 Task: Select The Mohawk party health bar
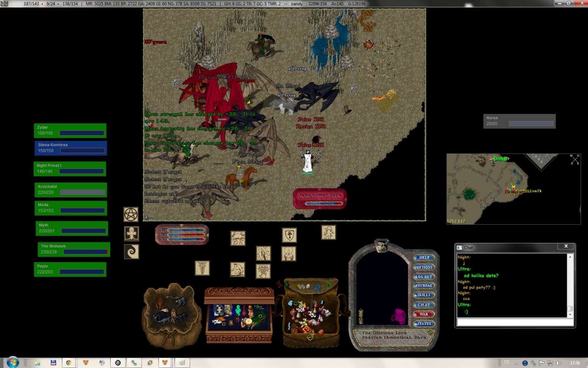(x=74, y=249)
